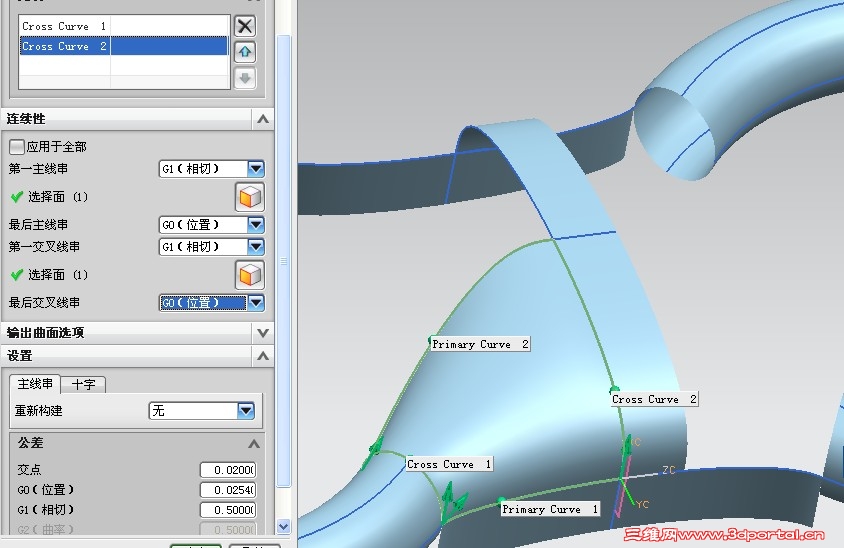The height and width of the screenshot is (548, 844).
Task: Expand the 输出曲面选项 section
Action: pyautogui.click(x=263, y=333)
